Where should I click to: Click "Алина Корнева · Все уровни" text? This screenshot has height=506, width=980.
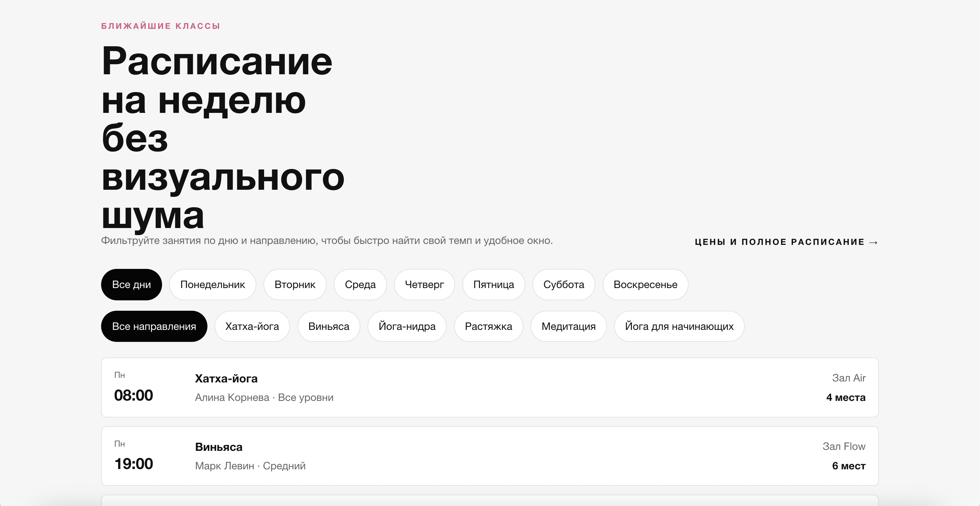click(x=264, y=397)
